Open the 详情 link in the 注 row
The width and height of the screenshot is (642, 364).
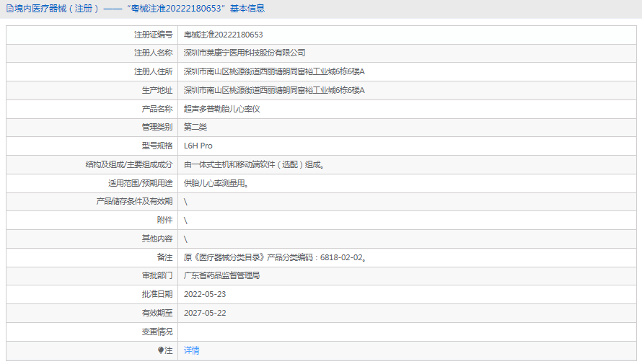point(192,350)
